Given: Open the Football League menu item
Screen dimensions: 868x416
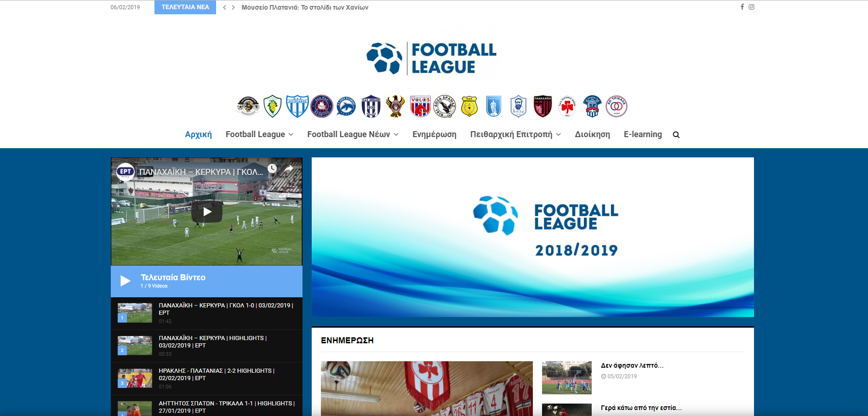Looking at the screenshot, I should tap(255, 134).
